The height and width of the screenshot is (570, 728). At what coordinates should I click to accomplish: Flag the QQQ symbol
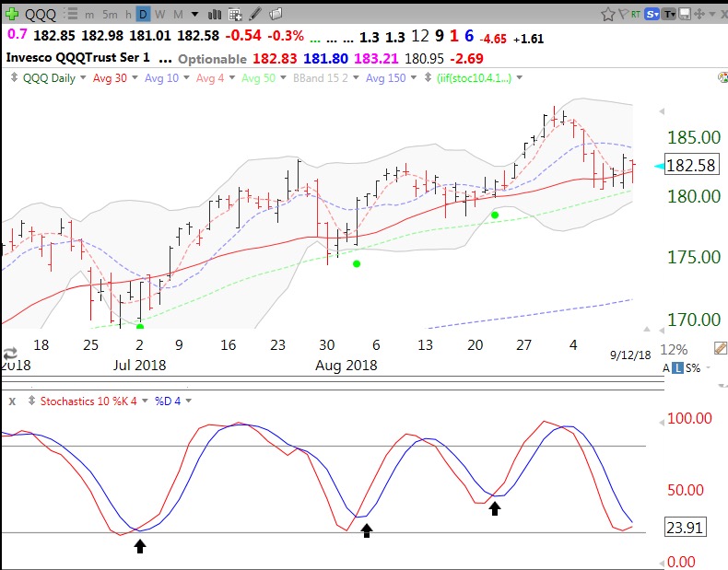(624, 15)
